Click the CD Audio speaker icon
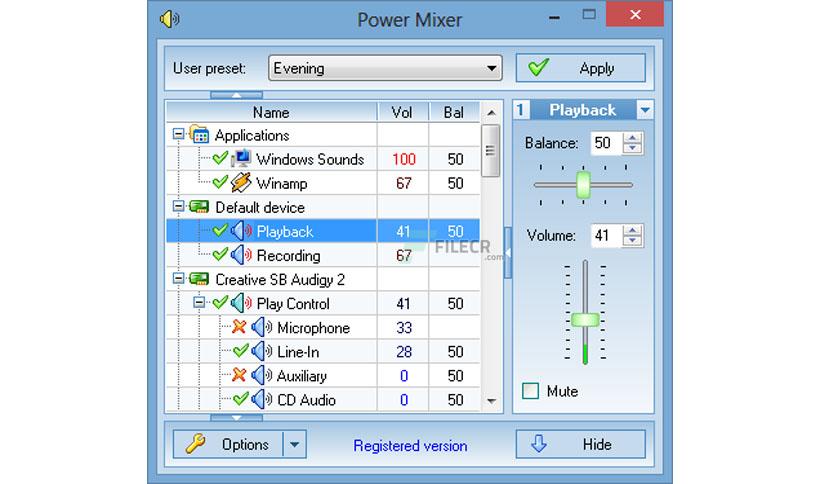The image size is (836, 484). (262, 399)
